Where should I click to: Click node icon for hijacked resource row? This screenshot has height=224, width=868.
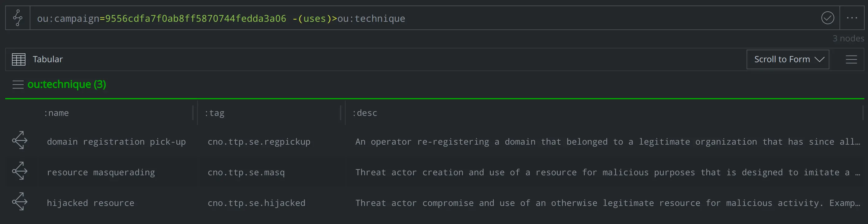20,201
